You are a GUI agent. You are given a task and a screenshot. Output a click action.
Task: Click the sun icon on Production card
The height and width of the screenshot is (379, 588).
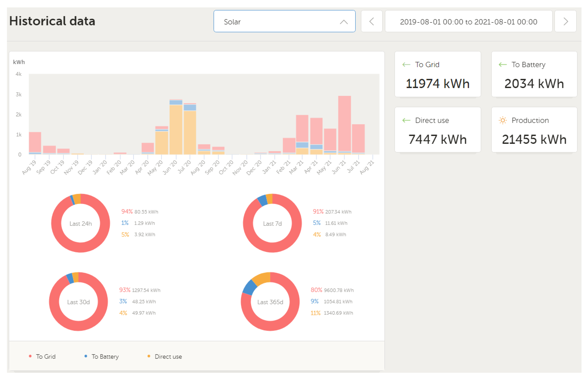click(x=502, y=120)
